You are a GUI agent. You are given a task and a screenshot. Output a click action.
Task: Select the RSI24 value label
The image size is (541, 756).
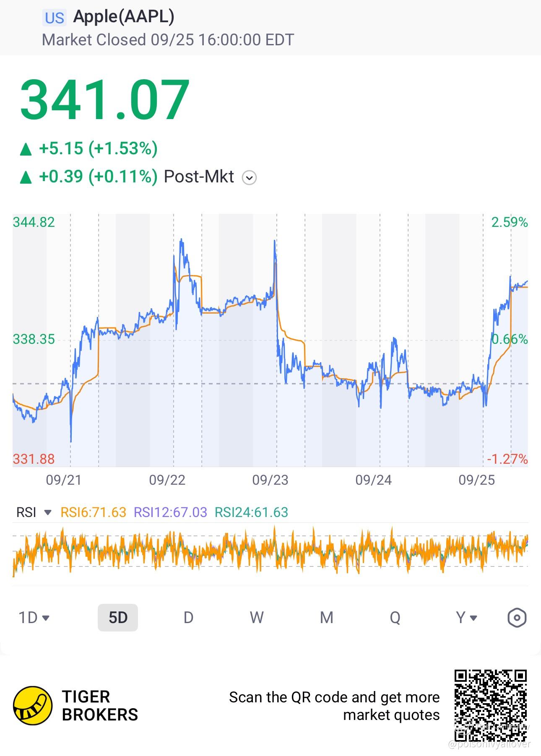pos(251,512)
